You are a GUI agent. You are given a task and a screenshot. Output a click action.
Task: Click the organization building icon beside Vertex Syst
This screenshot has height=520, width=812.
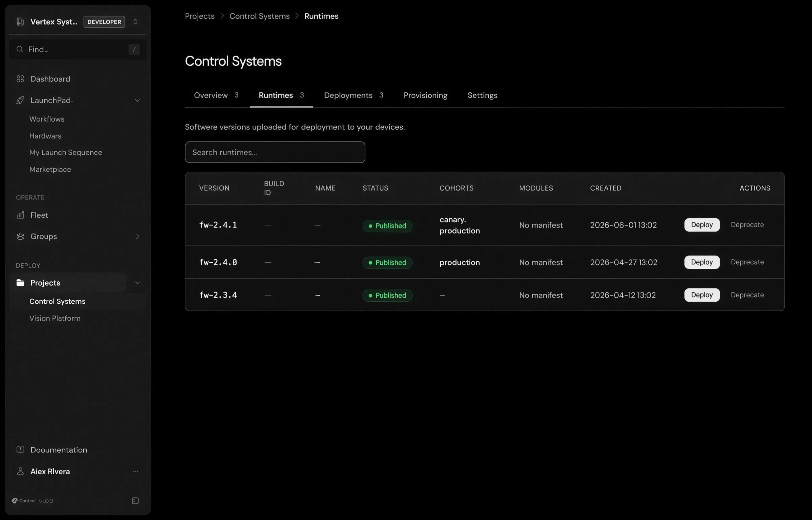[x=20, y=22]
